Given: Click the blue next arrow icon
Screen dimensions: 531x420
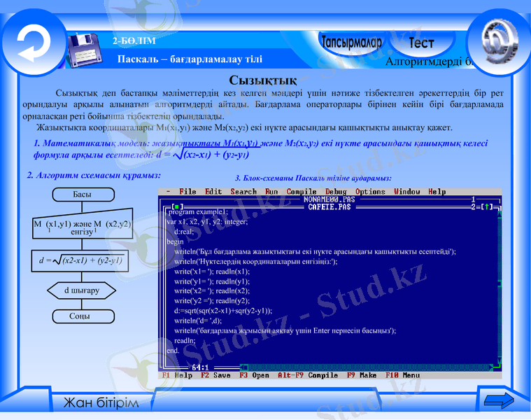Looking at the screenshot, I should click(x=499, y=401).
